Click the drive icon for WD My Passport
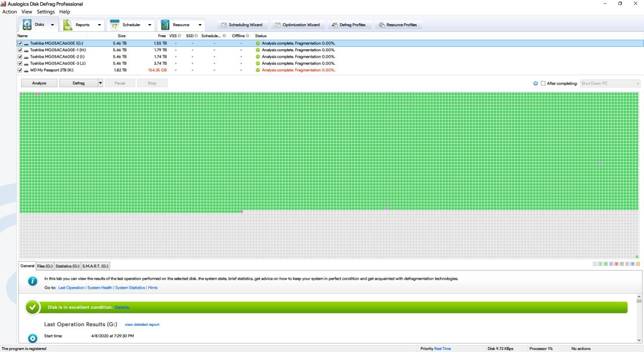The height and width of the screenshot is (352, 644). [26, 70]
